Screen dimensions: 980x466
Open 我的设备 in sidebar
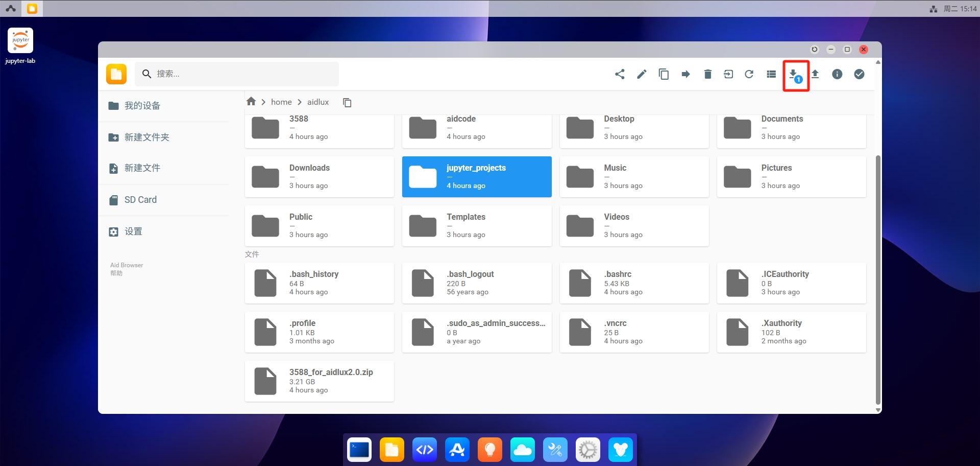[163, 106]
